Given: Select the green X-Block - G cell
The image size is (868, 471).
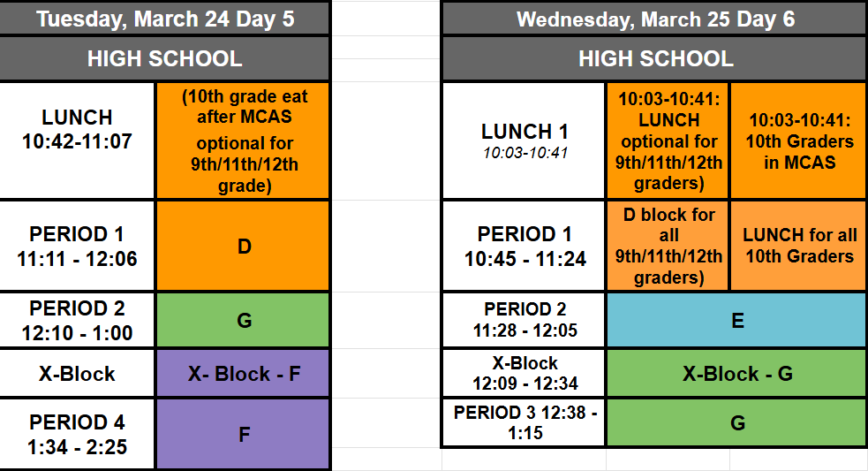Looking at the screenshot, I should (x=736, y=374).
